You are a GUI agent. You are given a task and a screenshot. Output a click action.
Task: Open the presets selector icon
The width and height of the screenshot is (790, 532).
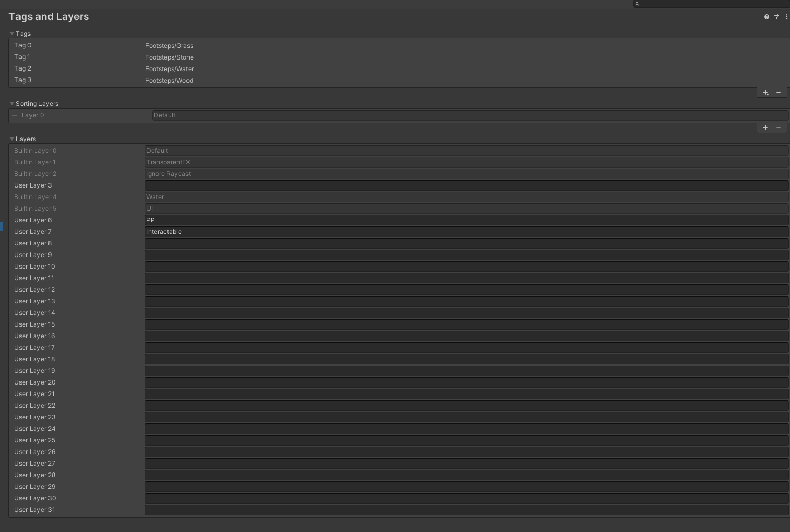777,17
